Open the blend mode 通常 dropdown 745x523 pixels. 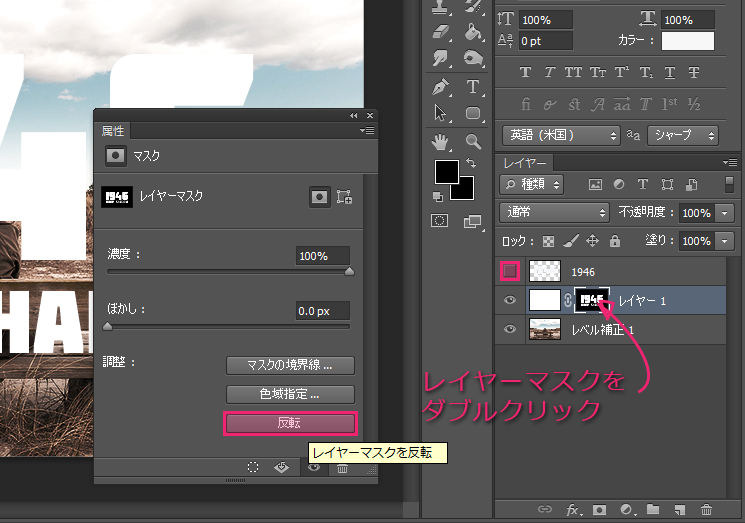coord(554,213)
